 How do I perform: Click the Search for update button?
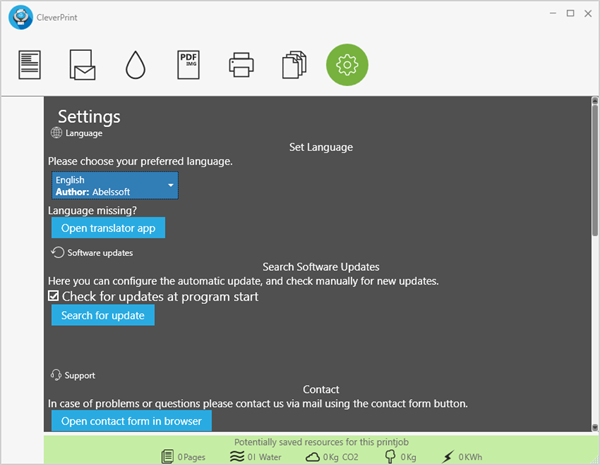pos(103,316)
